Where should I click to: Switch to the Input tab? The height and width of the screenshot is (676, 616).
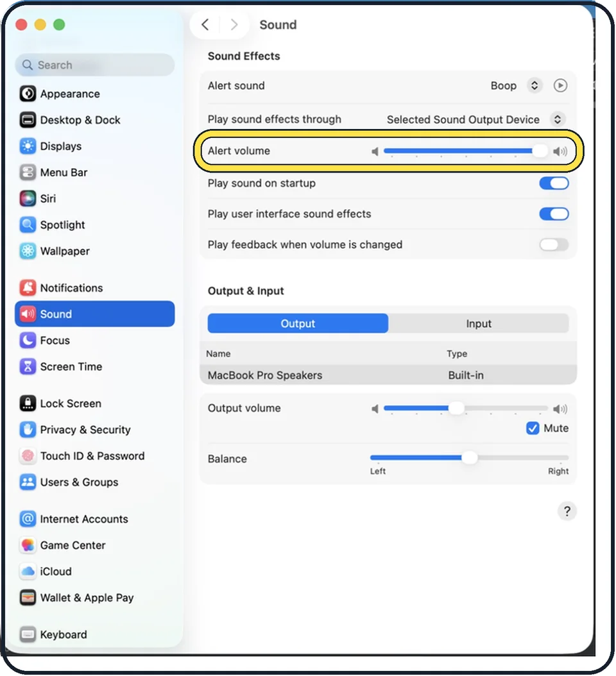[479, 323]
